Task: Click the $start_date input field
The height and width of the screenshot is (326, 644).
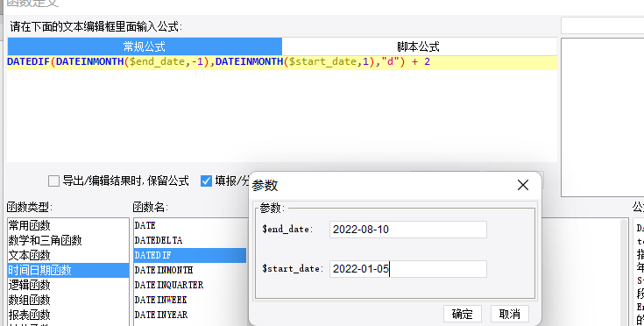Action: pos(408,269)
